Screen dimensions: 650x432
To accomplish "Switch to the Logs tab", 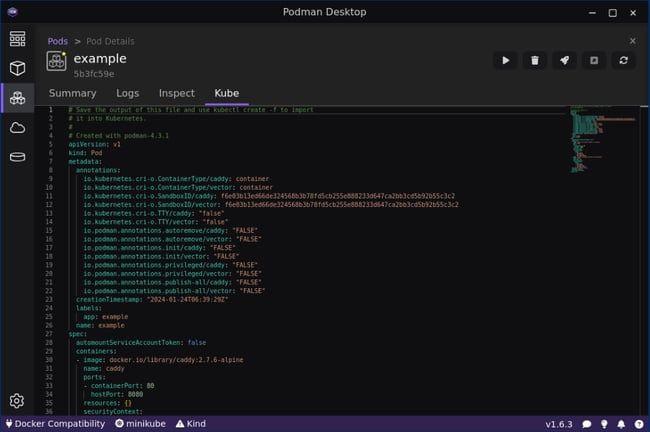I will click(x=127, y=93).
